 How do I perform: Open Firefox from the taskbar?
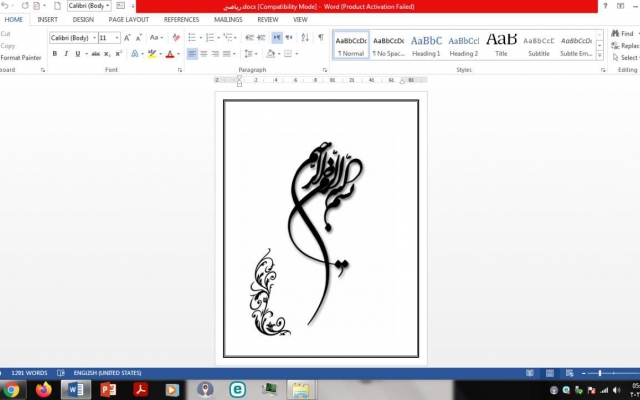[x=44, y=390]
